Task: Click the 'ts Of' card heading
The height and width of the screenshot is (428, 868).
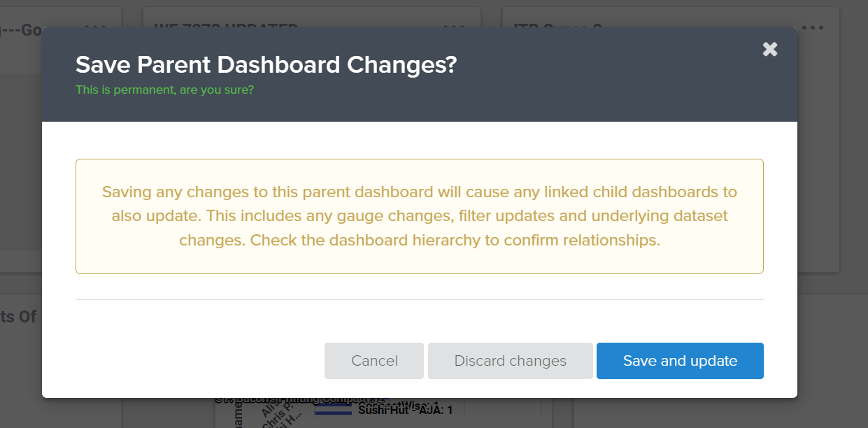Action: 18,317
